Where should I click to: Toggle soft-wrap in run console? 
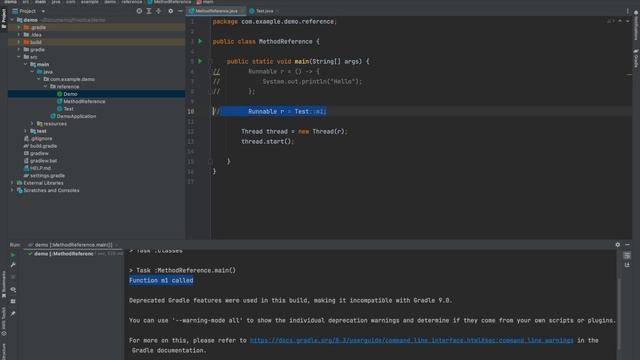coord(627,256)
